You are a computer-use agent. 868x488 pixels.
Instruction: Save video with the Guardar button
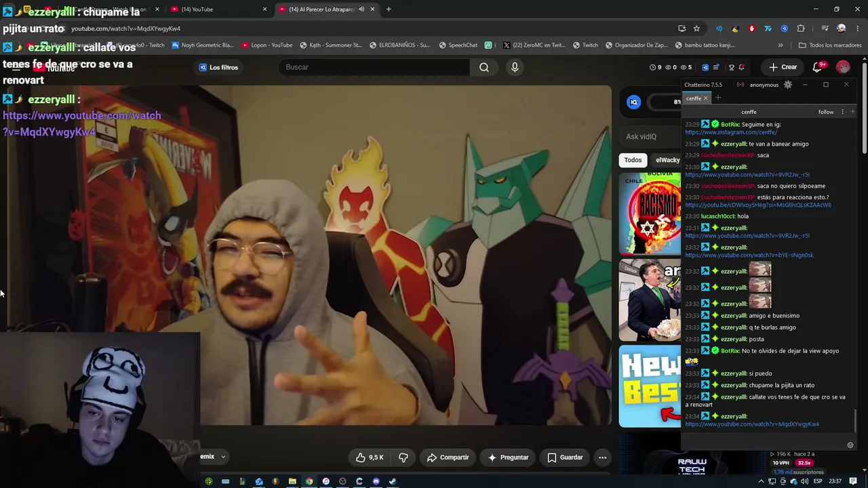pyautogui.click(x=565, y=457)
